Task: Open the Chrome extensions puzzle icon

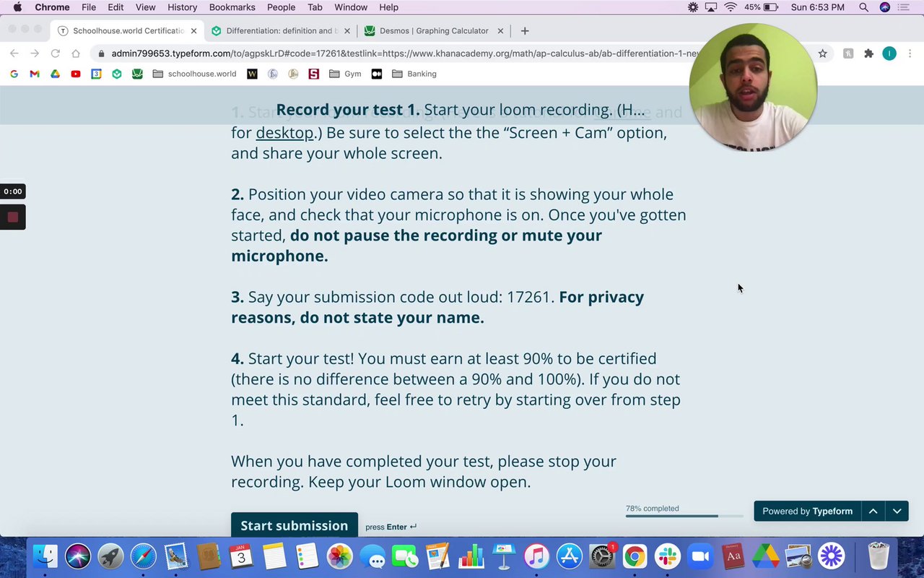Action: tap(868, 53)
